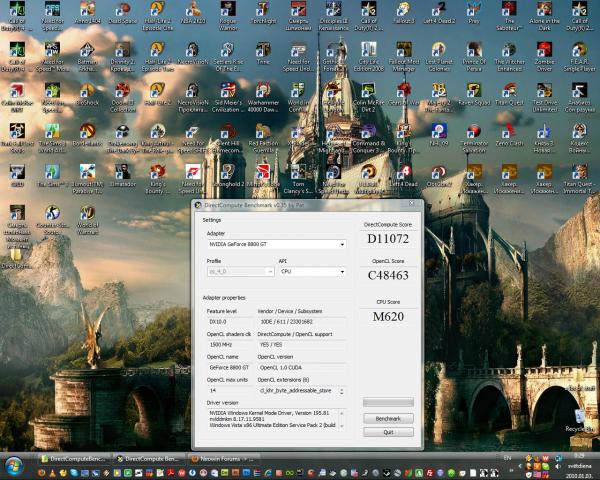Click the Left 4 Dead 2 shortcut
The image size is (600, 480).
pyautogui.click(x=439, y=13)
